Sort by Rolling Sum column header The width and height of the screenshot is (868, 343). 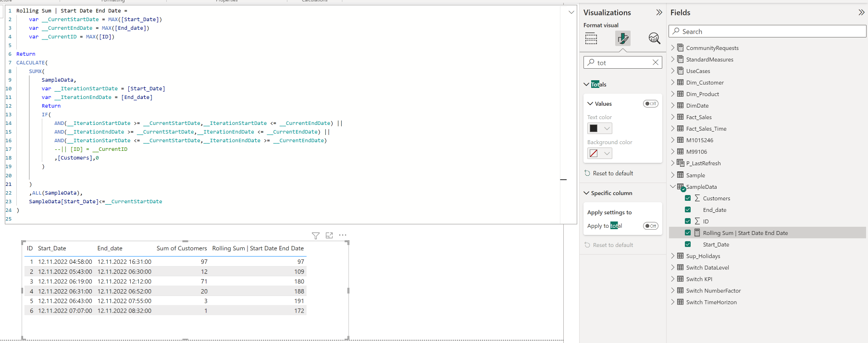point(258,248)
